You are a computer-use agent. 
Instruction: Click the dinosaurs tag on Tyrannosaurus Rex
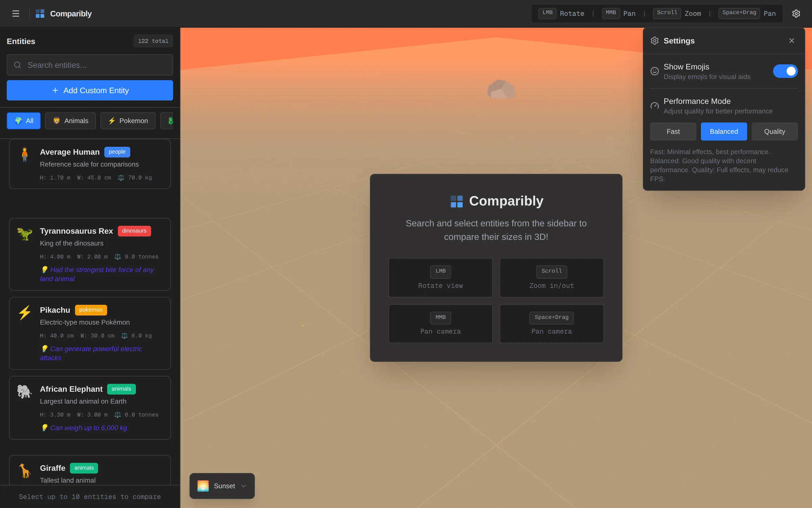click(x=134, y=231)
